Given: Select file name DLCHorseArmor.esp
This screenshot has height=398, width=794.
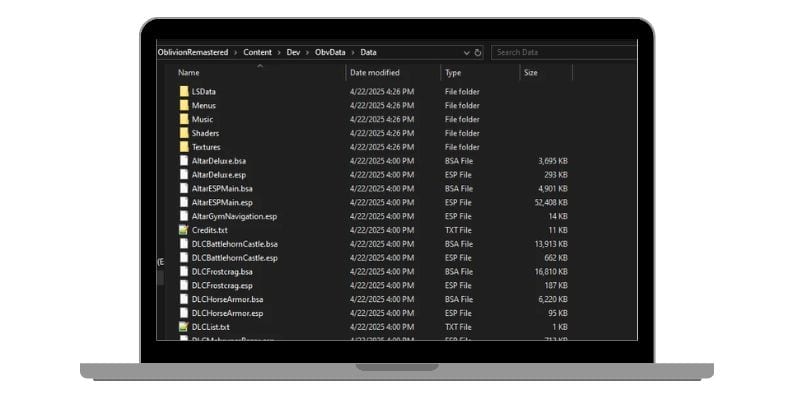Looking at the screenshot, I should coord(227,313).
